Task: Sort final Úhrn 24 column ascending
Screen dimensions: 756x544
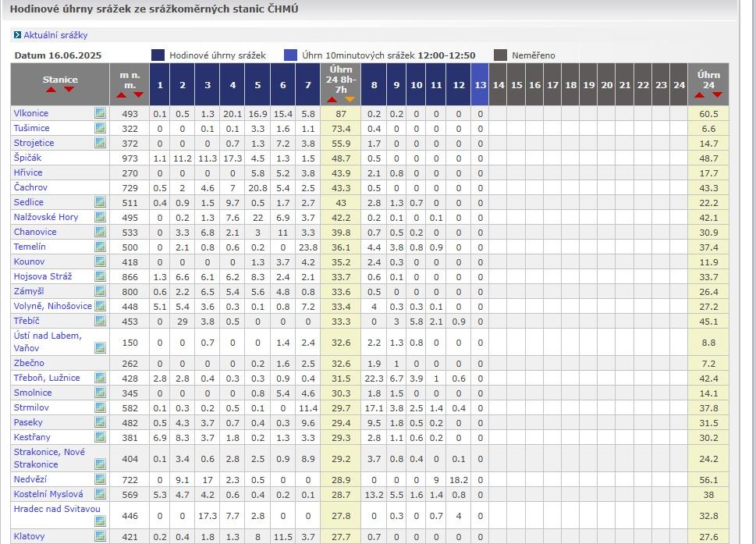Action: (x=699, y=95)
